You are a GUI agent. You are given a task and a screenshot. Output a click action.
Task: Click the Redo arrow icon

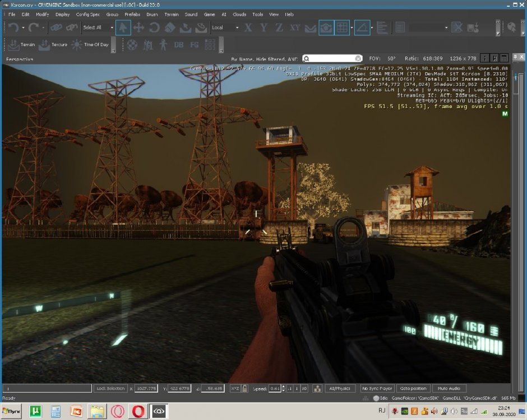pos(33,27)
